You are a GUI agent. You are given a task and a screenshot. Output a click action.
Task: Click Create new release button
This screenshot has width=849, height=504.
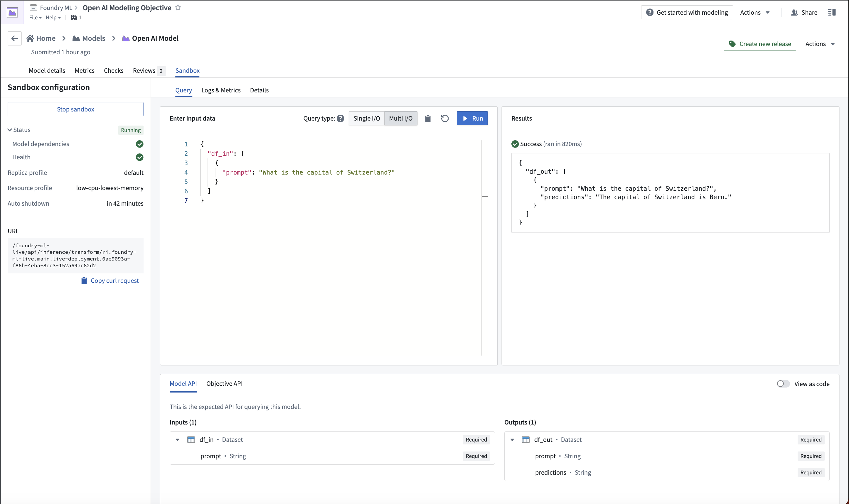(760, 44)
